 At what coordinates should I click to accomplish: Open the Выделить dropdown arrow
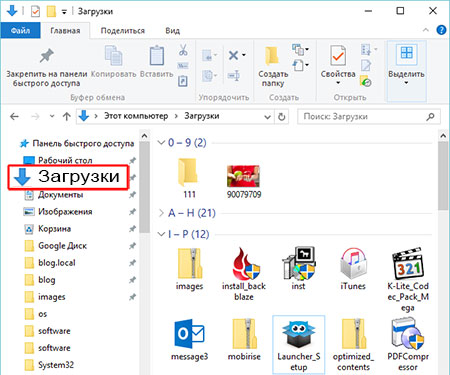pyautogui.click(x=406, y=83)
